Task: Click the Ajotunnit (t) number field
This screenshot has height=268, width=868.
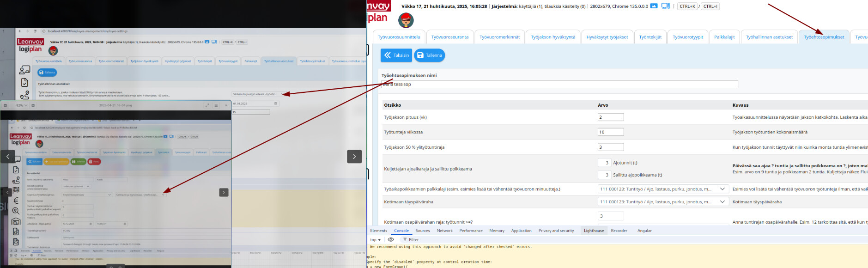Action: pyautogui.click(x=604, y=163)
